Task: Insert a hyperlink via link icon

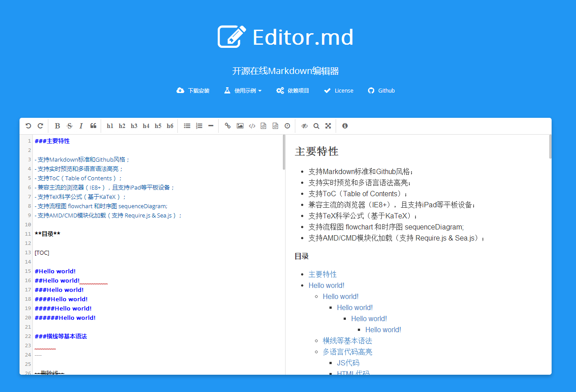Action: (227, 126)
